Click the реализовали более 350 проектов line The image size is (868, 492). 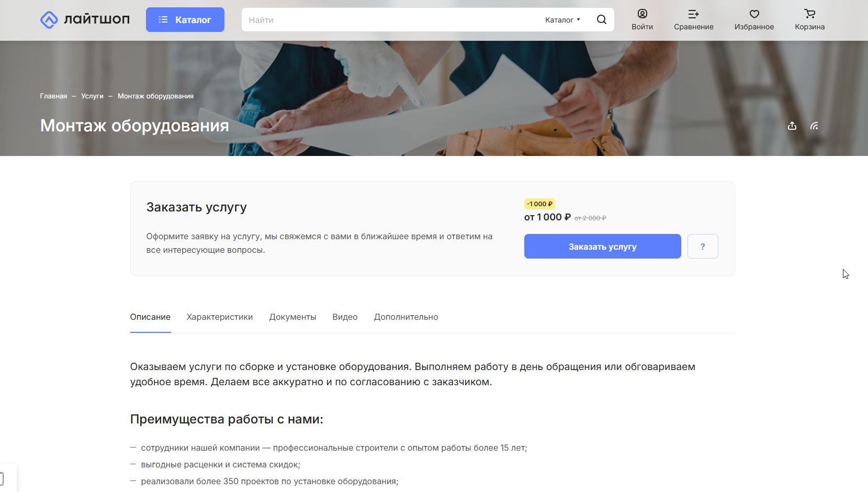(x=269, y=482)
